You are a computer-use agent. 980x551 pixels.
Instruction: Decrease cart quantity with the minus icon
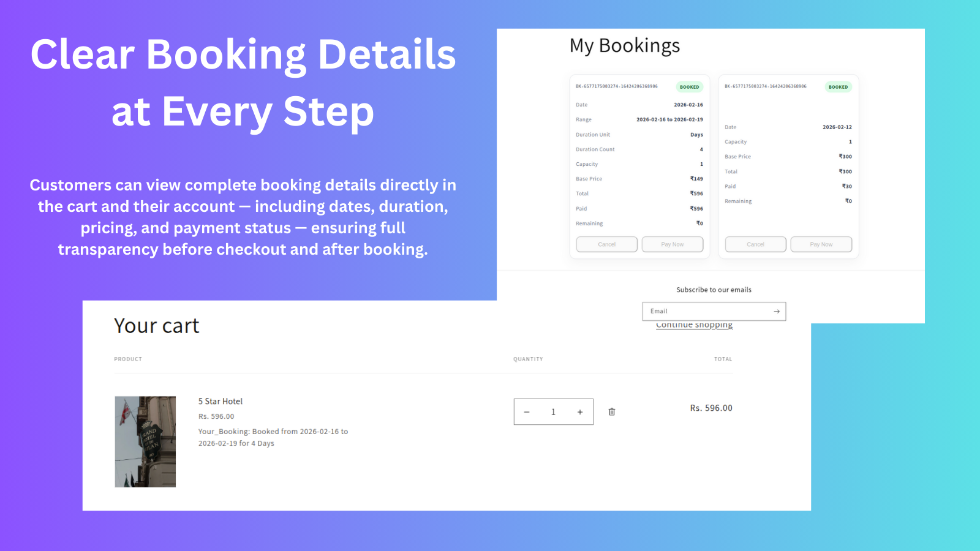[x=527, y=411]
